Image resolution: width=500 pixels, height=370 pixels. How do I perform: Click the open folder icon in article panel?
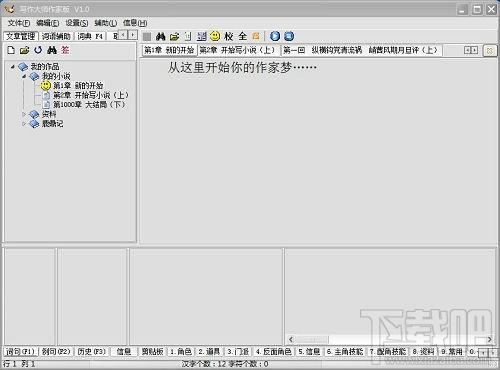point(24,50)
